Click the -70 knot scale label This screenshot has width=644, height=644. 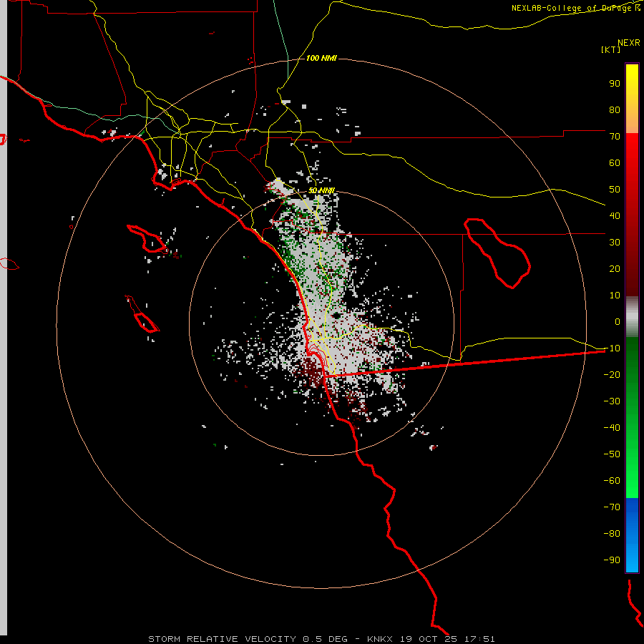(x=612, y=507)
